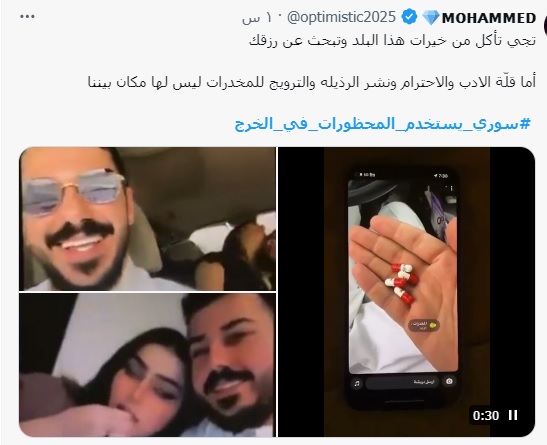Pause the playing video

pos(512,415)
